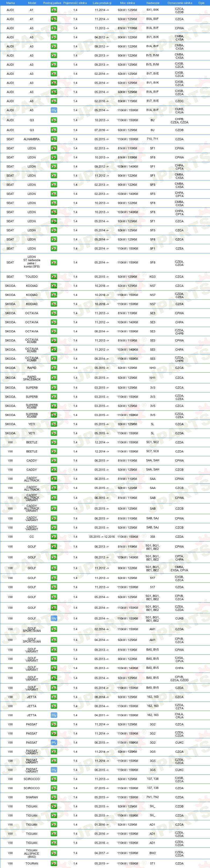Click the '85kW / 115KM' power cell
Image resolution: width=210 pixels, height=868 pixels.
[127, 101]
